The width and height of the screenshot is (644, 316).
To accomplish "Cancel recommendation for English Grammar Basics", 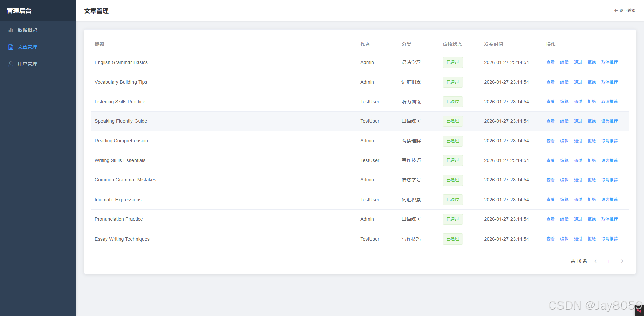I will tap(609, 62).
